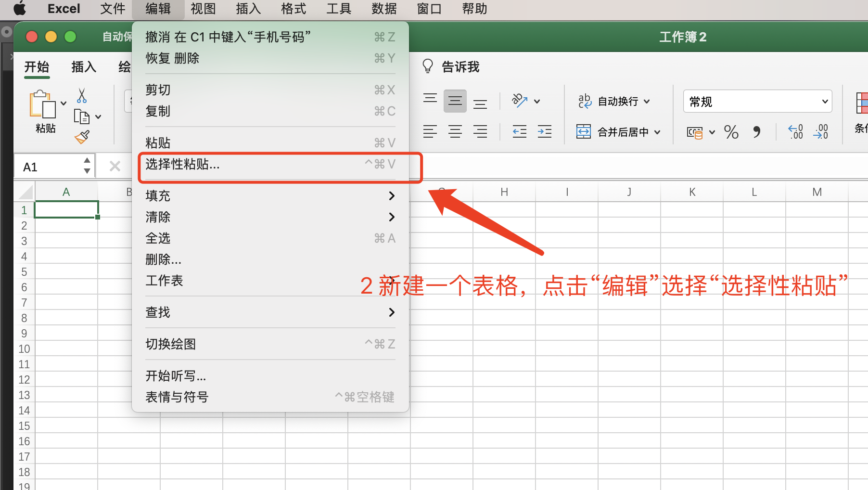
Task: Click the Copy icon in ribbon
Action: 81,116
